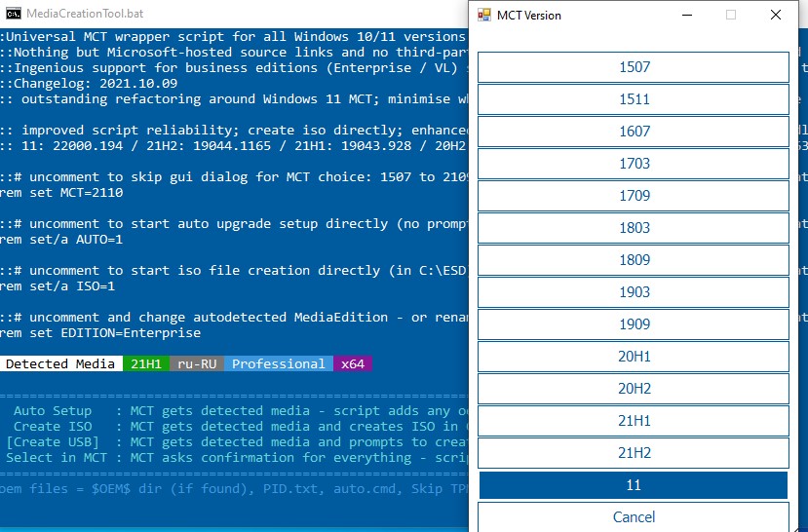Pick the 1607 version button
The width and height of the screenshot is (808, 532).
pos(634,132)
